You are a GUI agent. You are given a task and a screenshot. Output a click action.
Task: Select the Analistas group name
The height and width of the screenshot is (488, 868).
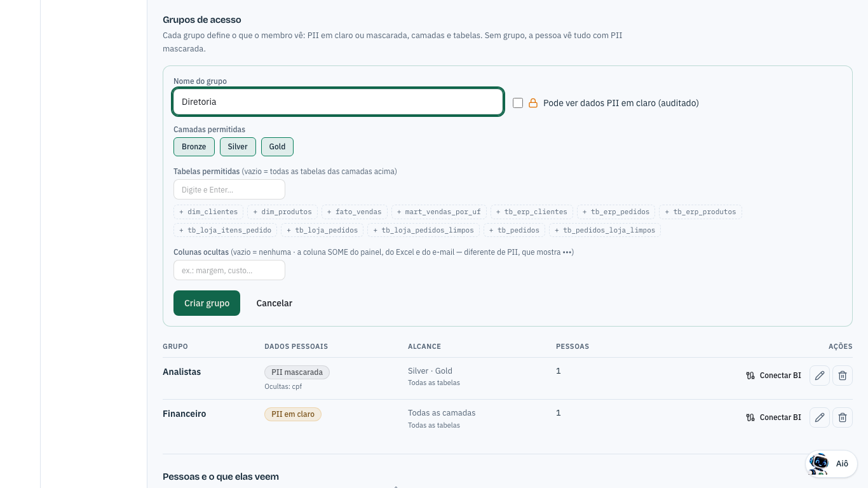pos(182,372)
